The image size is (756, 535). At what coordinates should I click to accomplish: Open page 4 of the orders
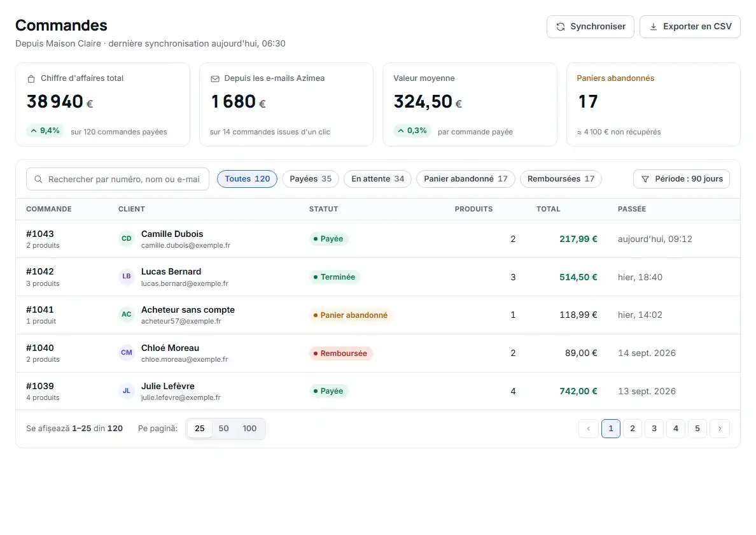(x=676, y=429)
